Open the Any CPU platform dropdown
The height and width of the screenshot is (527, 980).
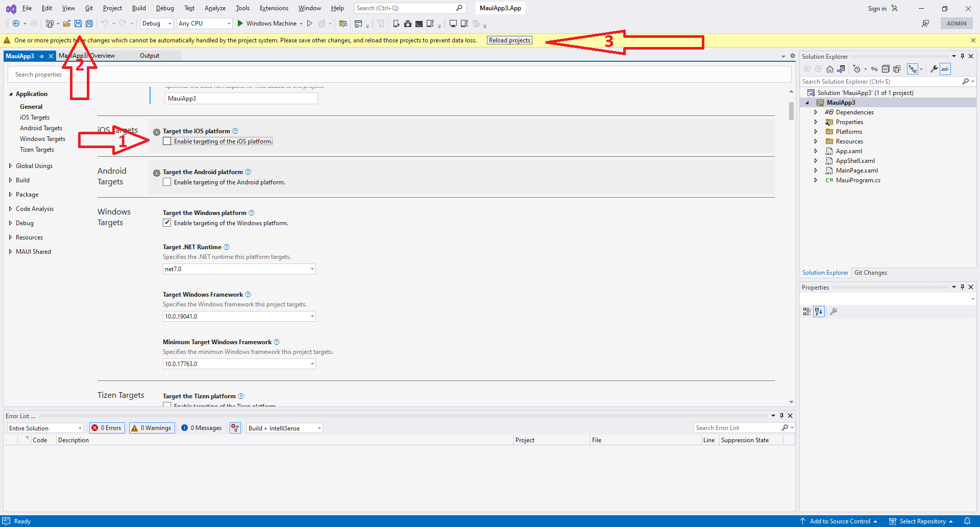point(229,23)
